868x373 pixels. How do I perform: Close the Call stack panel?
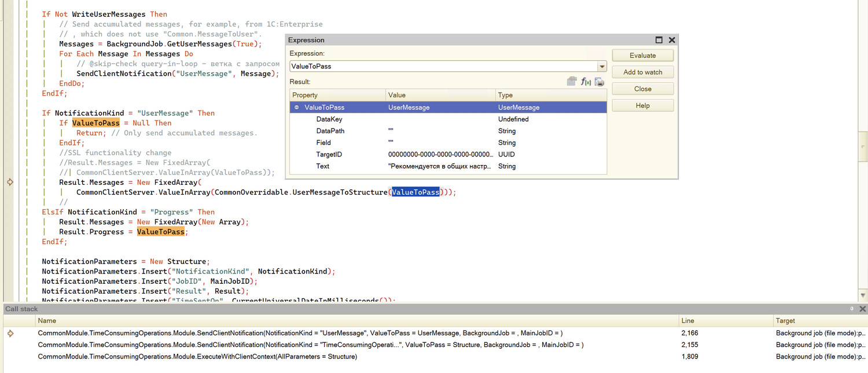(862, 309)
